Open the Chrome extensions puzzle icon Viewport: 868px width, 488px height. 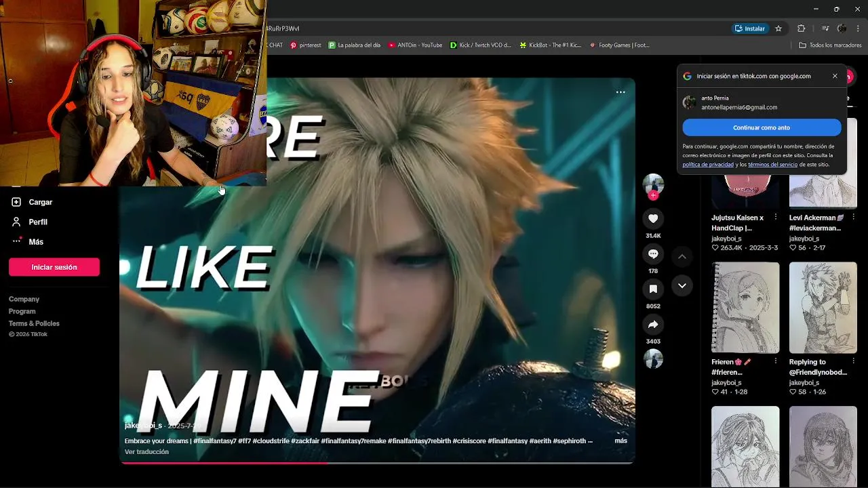801,28
